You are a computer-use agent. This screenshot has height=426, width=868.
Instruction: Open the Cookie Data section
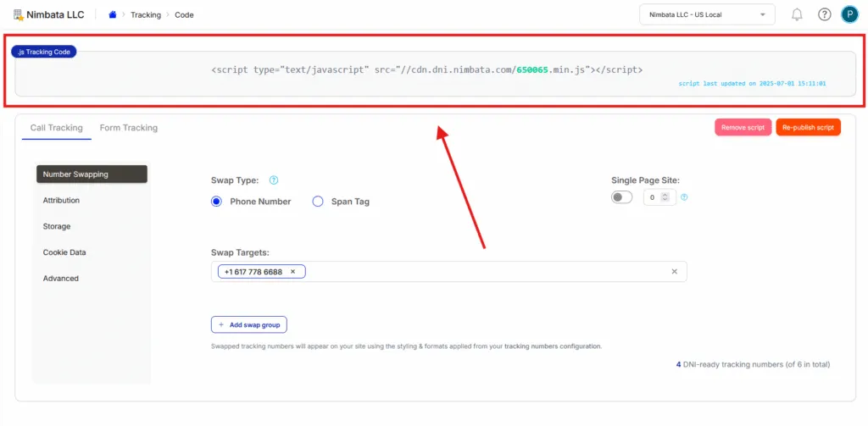pos(64,252)
